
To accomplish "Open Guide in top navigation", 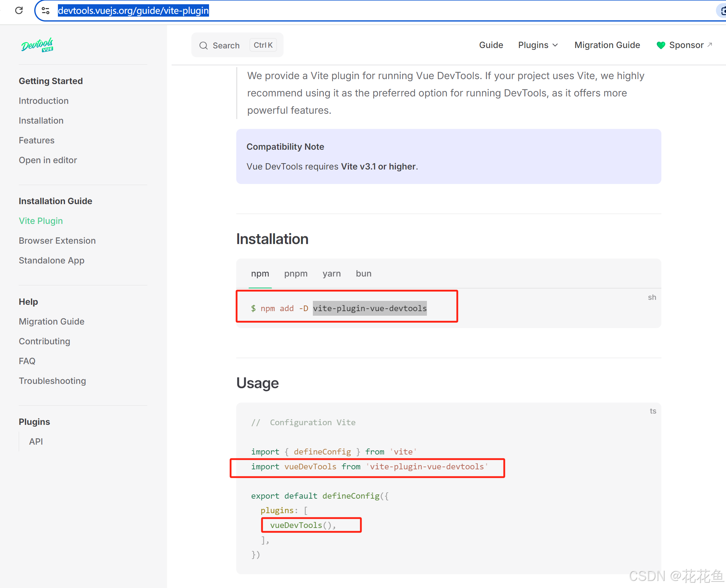I will click(x=491, y=45).
